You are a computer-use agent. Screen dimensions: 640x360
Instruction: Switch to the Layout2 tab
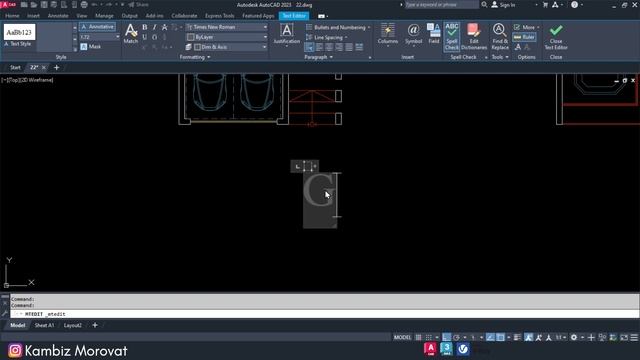pyautogui.click(x=73, y=325)
